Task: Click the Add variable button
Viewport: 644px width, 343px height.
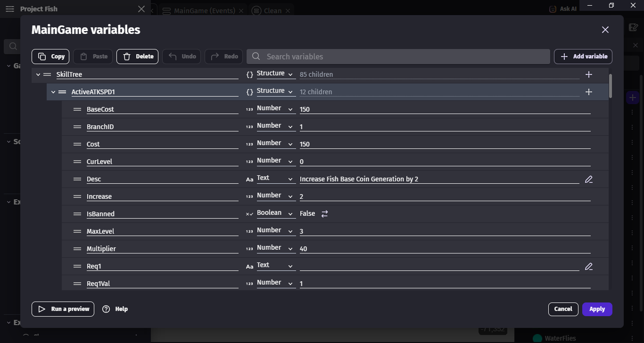Action: pyautogui.click(x=583, y=57)
